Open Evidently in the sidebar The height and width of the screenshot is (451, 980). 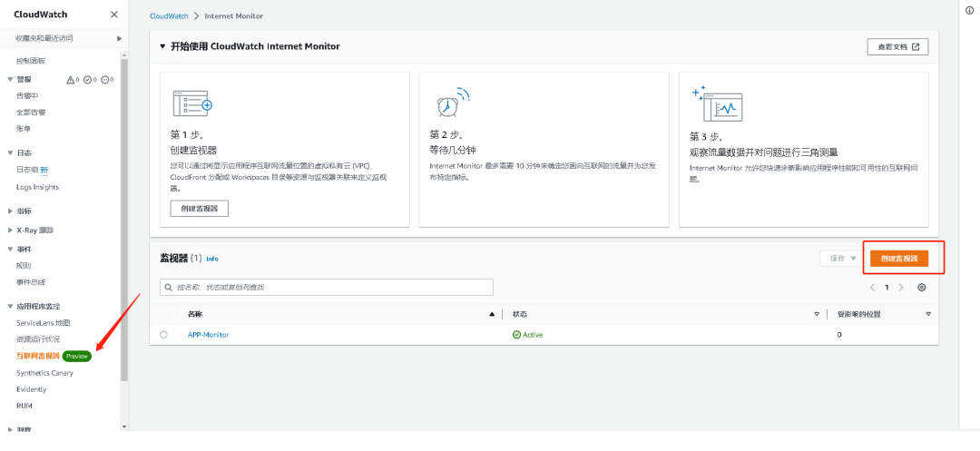31,389
